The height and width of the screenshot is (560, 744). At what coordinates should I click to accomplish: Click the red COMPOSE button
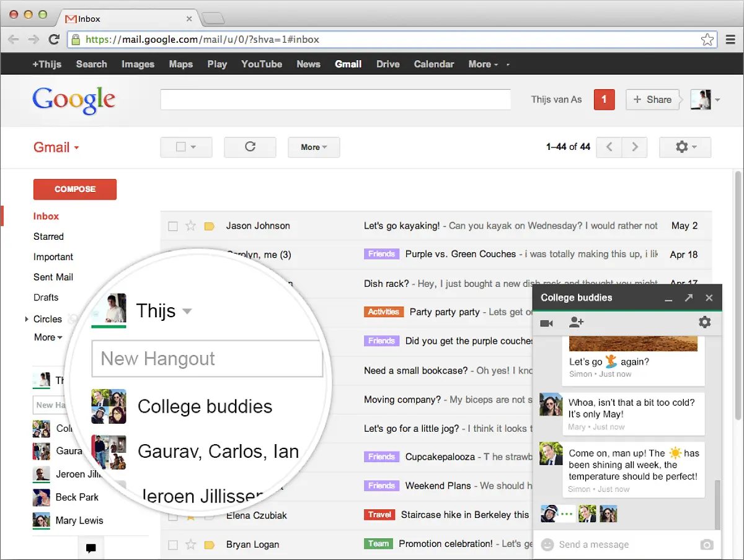point(74,189)
